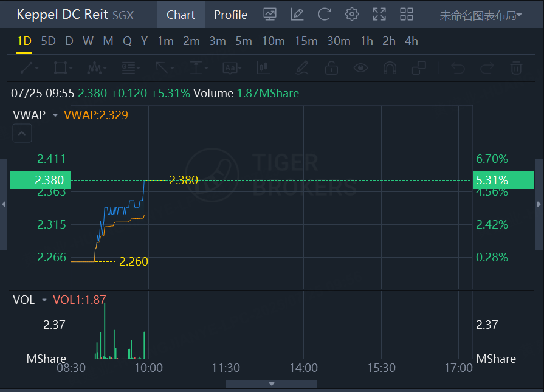Select the 5m interval
This screenshot has width=544, height=392.
pos(244,41)
